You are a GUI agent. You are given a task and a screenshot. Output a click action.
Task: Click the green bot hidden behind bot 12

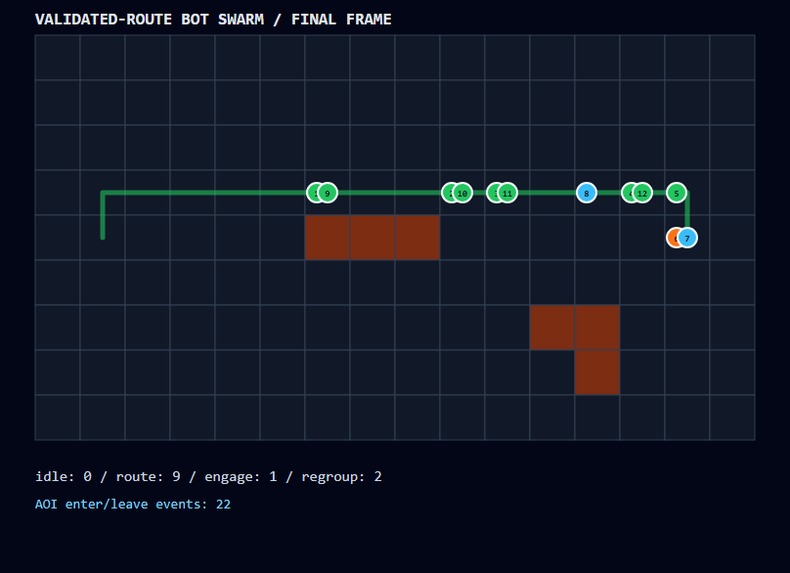point(626,193)
